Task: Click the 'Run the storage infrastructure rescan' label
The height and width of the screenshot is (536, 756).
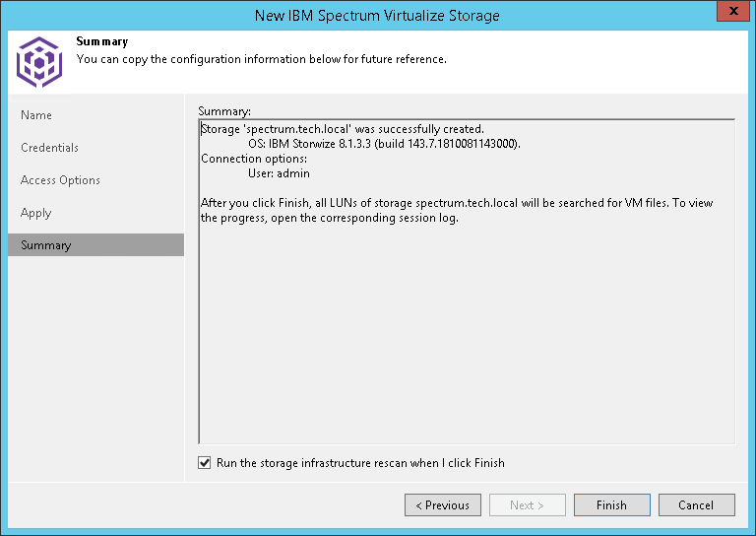Action: 360,463
